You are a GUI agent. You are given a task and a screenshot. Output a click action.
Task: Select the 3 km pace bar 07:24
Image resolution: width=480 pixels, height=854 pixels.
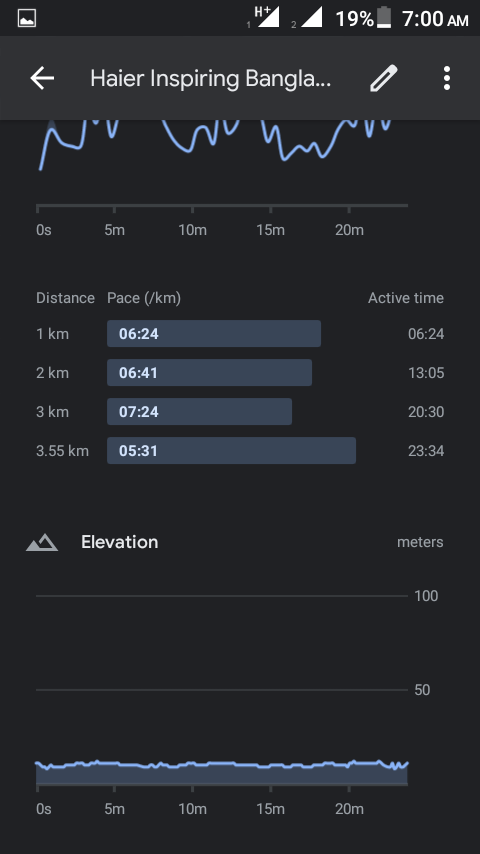tap(199, 412)
